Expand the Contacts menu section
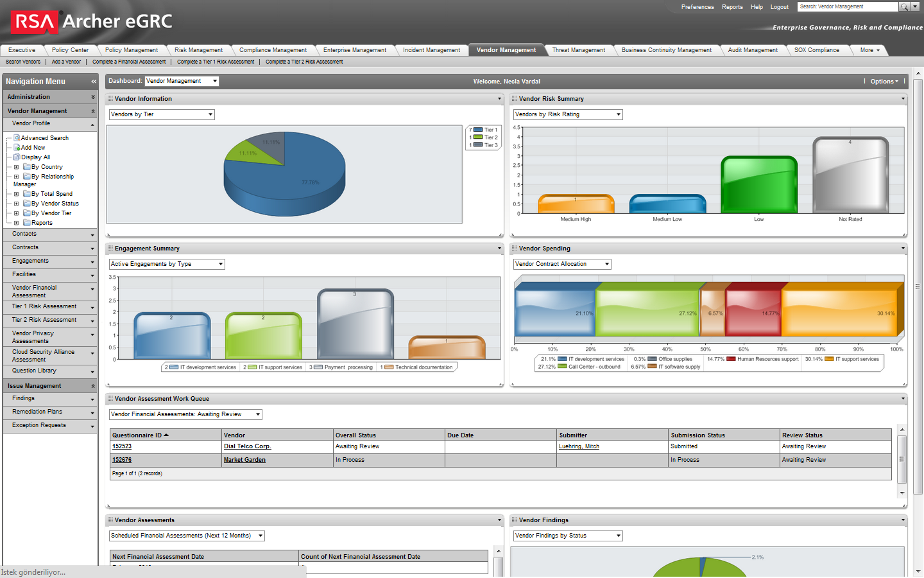 tap(49, 234)
